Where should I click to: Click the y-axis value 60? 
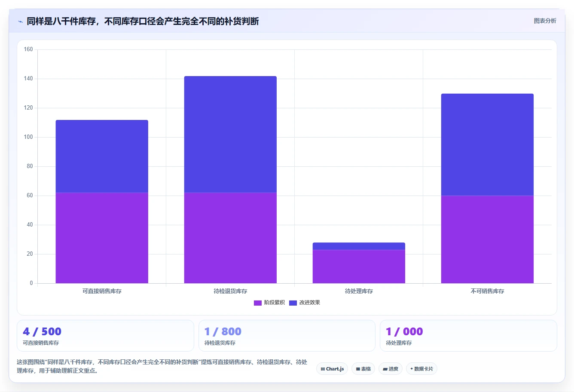30,196
